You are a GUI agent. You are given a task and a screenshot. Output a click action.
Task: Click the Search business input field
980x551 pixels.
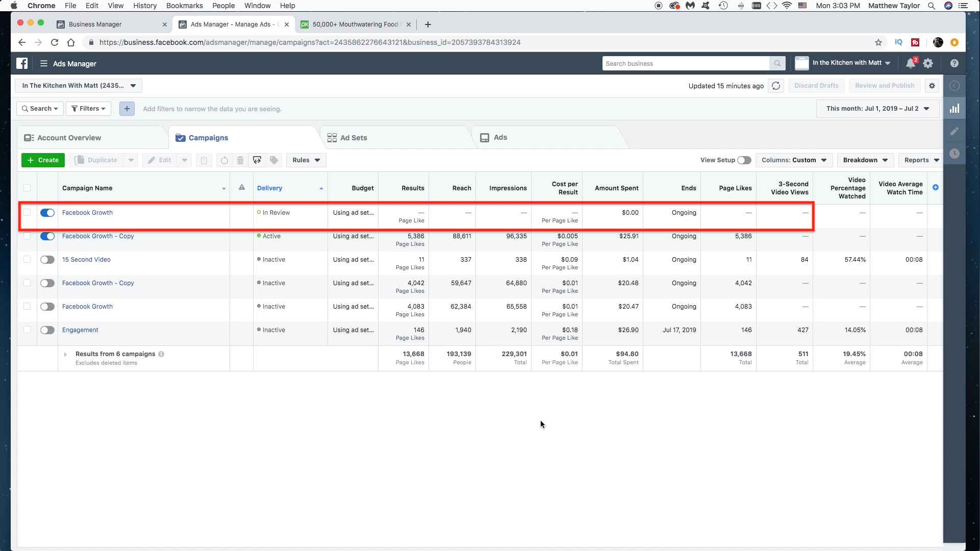coord(686,63)
